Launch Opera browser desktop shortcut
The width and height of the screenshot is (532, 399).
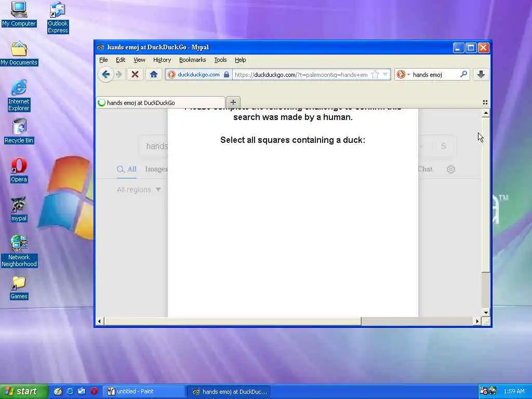[19, 170]
